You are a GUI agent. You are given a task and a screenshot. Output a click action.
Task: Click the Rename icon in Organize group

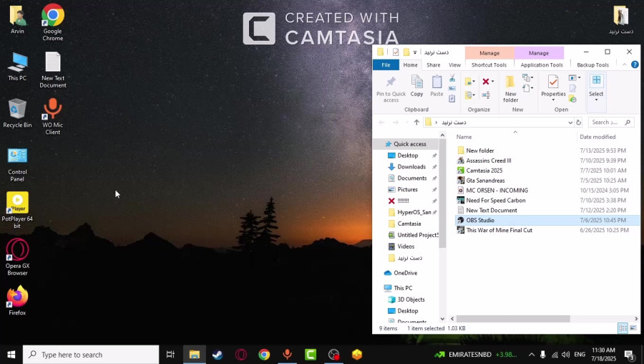click(x=486, y=95)
